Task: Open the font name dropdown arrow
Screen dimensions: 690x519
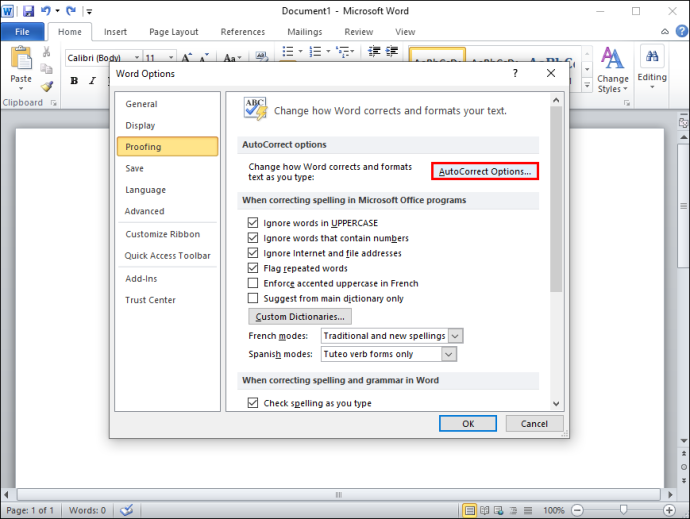Action: (137, 58)
